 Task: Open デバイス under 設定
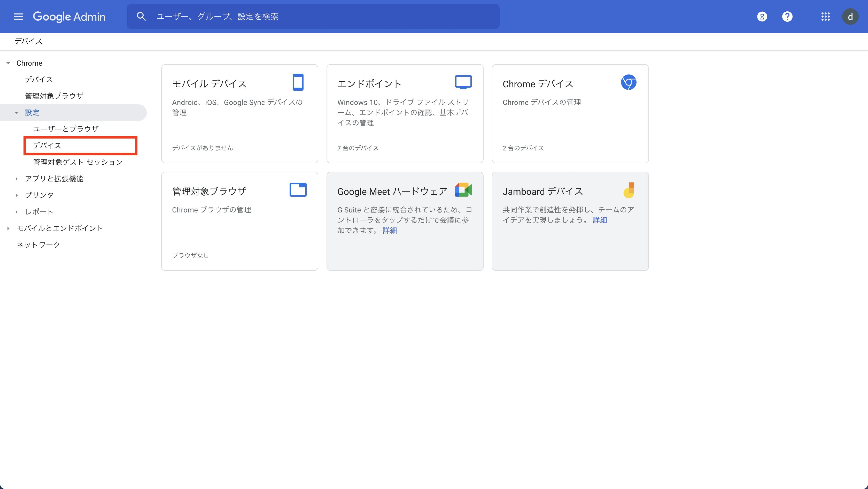pyautogui.click(x=47, y=146)
